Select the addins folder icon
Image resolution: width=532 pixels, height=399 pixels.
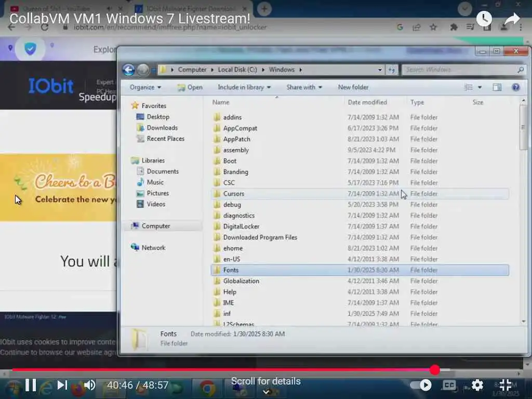pyautogui.click(x=217, y=117)
